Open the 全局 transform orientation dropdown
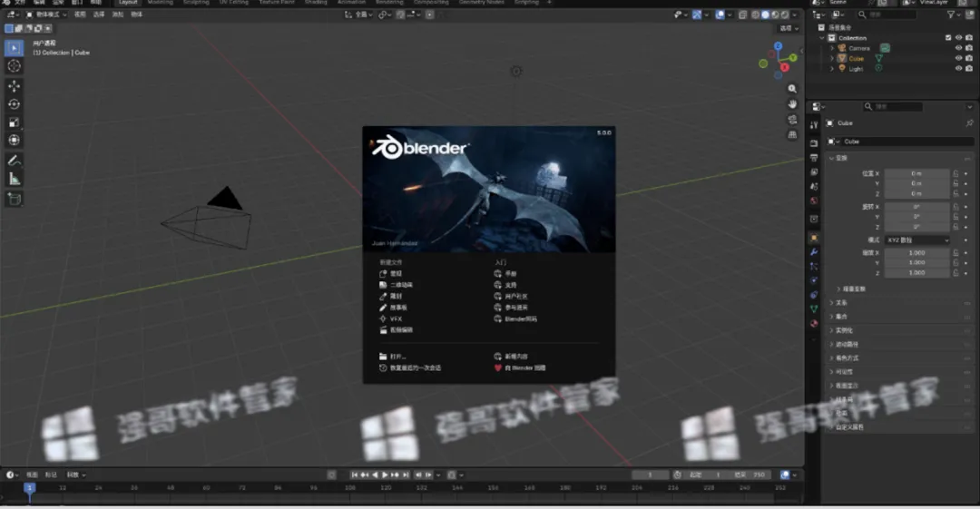Viewport: 980px width, 509px height. (x=358, y=15)
